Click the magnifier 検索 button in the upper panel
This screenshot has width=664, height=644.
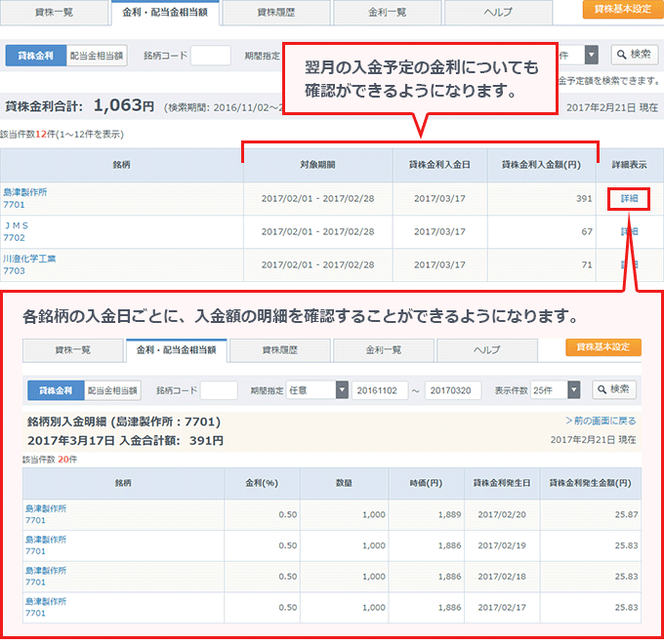(634, 55)
